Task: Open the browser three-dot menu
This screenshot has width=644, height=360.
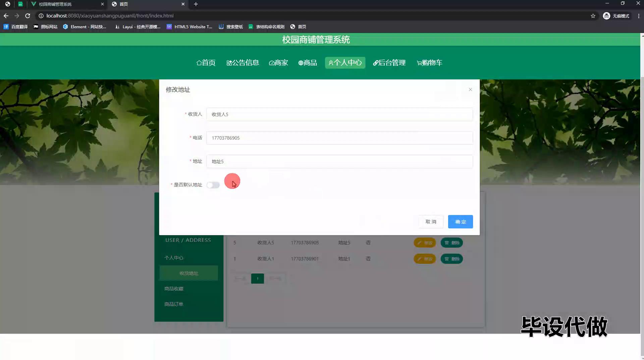Action: click(638, 16)
